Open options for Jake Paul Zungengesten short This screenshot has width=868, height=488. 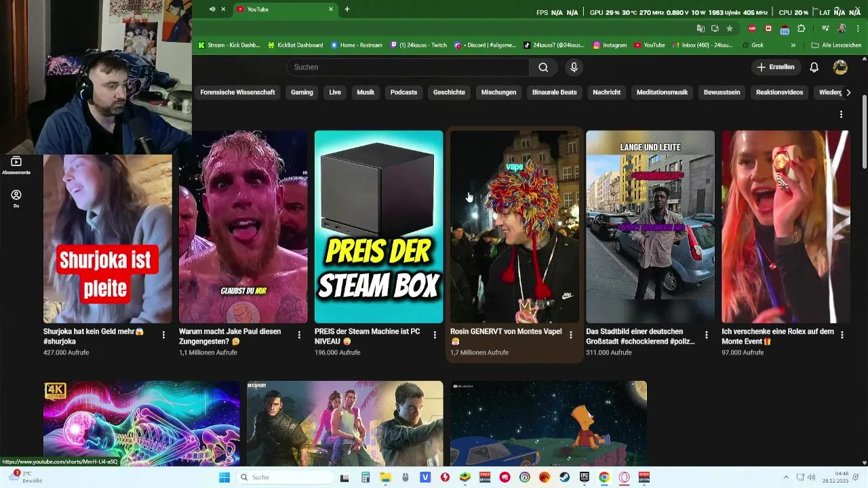[299, 335]
